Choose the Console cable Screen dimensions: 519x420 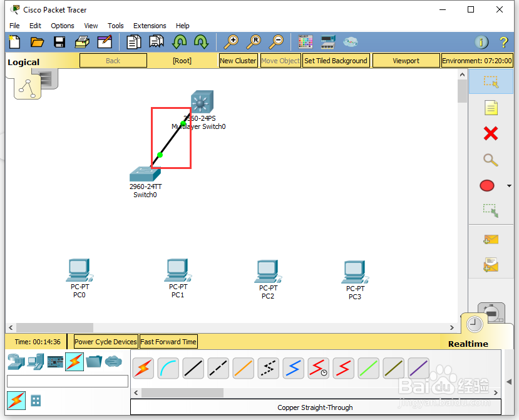tap(168, 369)
